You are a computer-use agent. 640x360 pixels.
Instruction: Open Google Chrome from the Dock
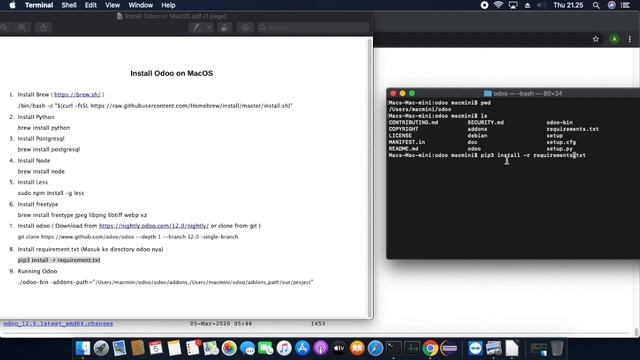(430, 348)
